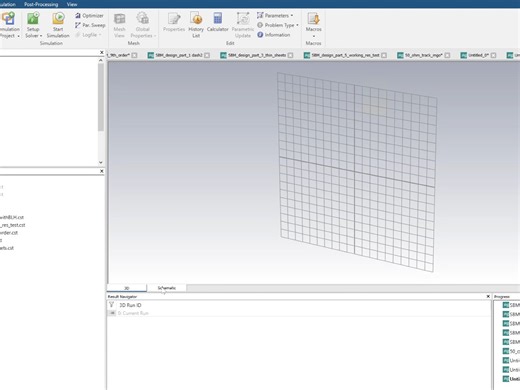
Task: Click the 'order.cst' recent file entry
Action: (9, 233)
